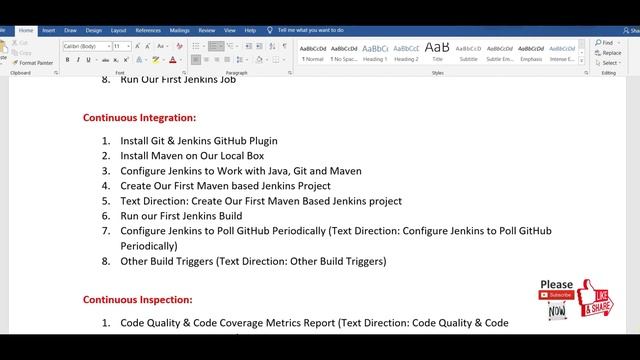The height and width of the screenshot is (360, 640).
Task: Open the Calibri (Body) font name dropdown
Action: (x=109, y=47)
